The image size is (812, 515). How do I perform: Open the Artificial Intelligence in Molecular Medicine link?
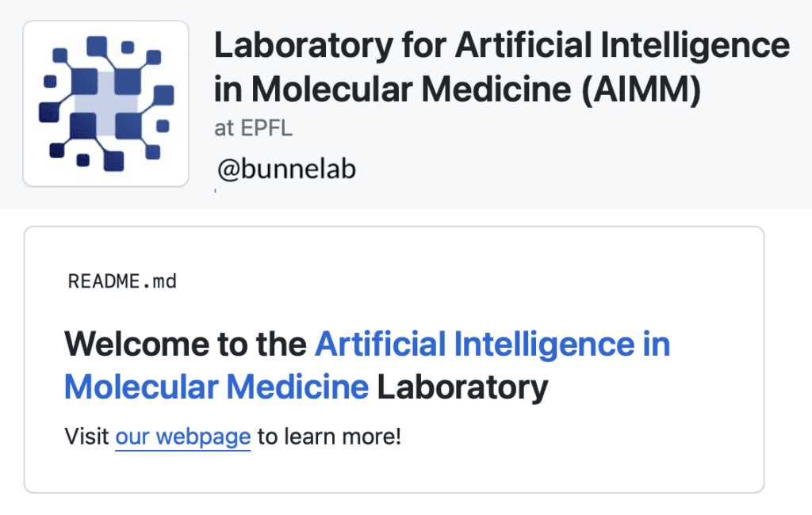tap(492, 345)
